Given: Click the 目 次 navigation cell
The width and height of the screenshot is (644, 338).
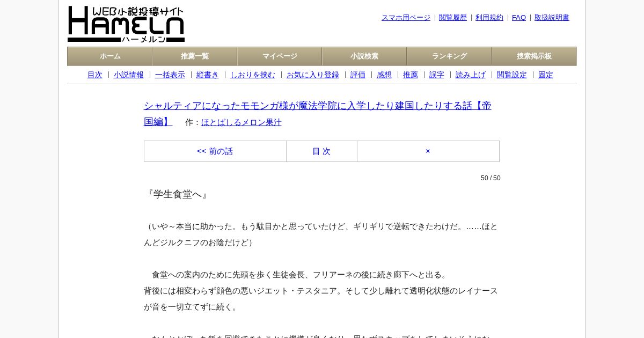Looking at the screenshot, I should coord(321,151).
